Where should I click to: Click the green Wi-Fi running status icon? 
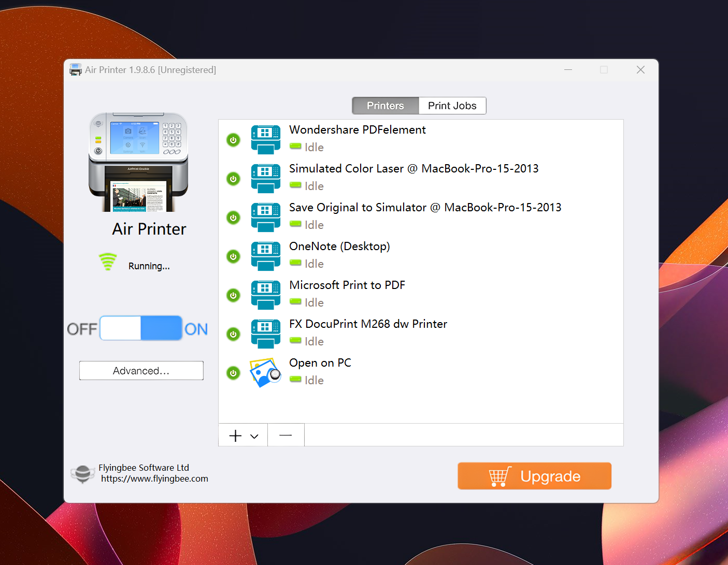[108, 262]
